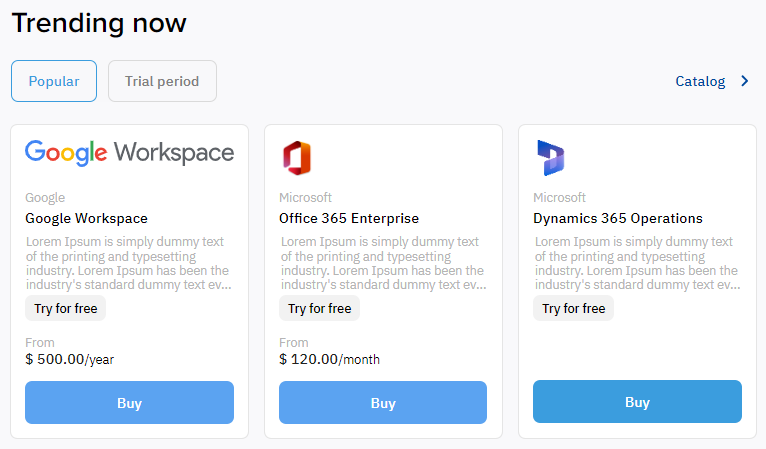Open the Catalog link
The width and height of the screenshot is (766, 449).
700,81
